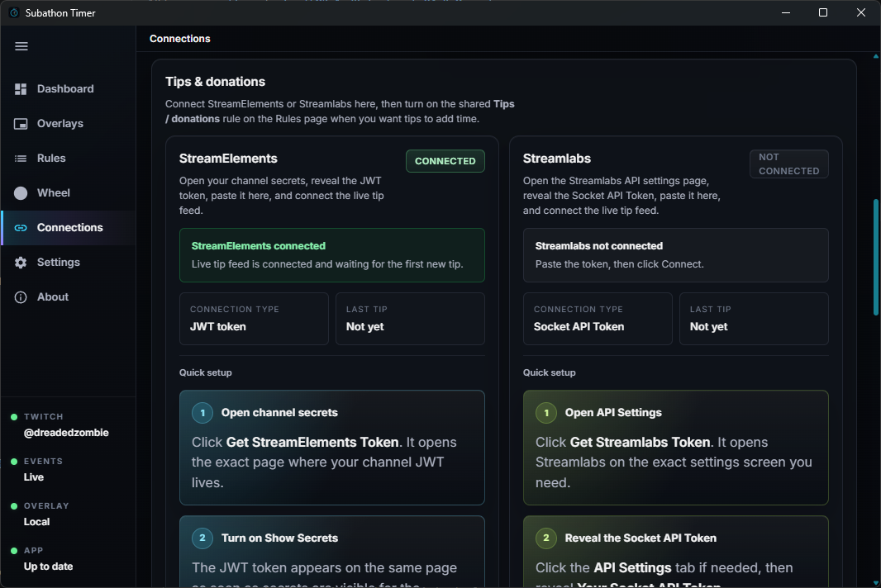The image size is (881, 588).
Task: Click the Streamlabs not connected status box
Action: (x=676, y=255)
